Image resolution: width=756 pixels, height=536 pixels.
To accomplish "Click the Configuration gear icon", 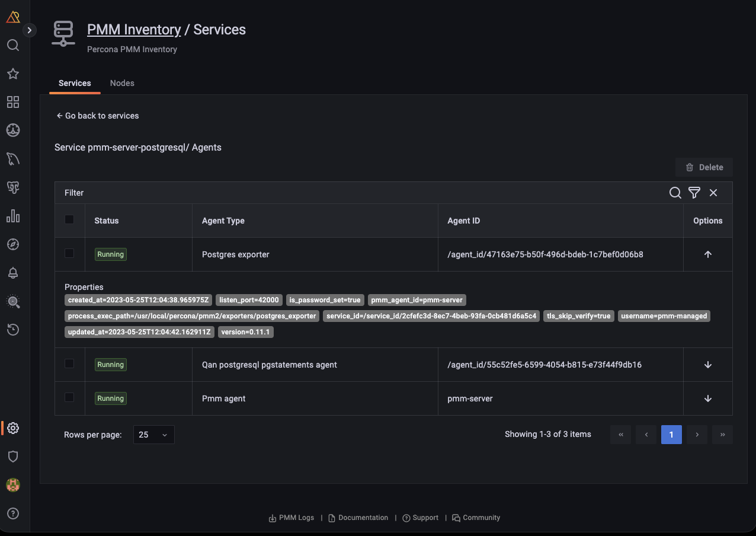I will coord(13,428).
